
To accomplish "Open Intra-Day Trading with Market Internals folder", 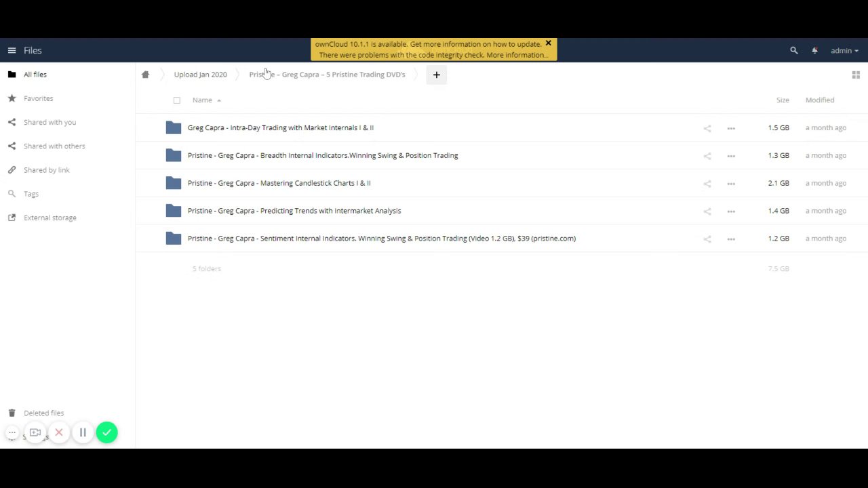I will point(280,127).
